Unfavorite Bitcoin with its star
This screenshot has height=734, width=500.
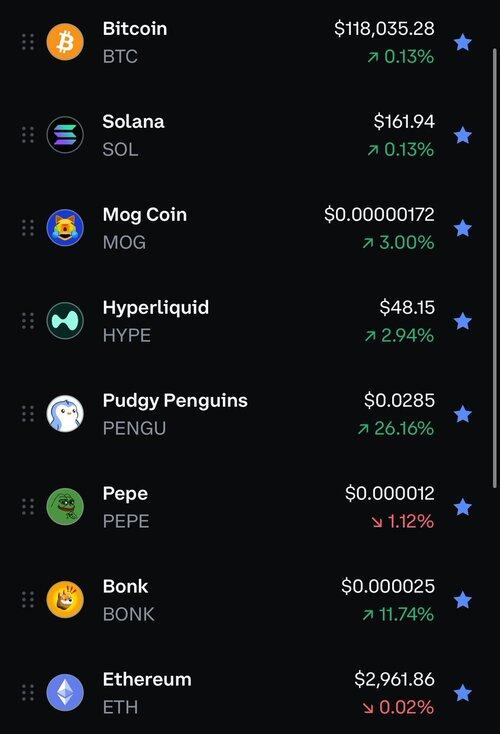[463, 42]
